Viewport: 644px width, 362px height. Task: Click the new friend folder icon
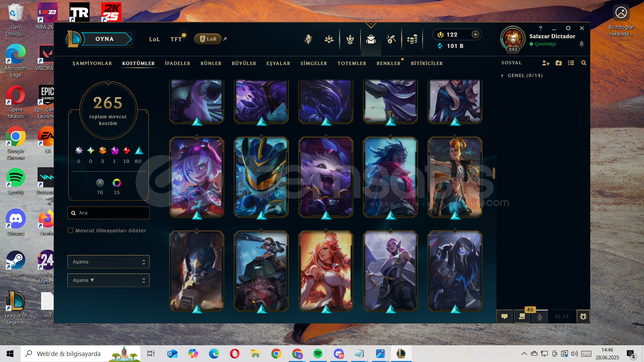tap(558, 63)
